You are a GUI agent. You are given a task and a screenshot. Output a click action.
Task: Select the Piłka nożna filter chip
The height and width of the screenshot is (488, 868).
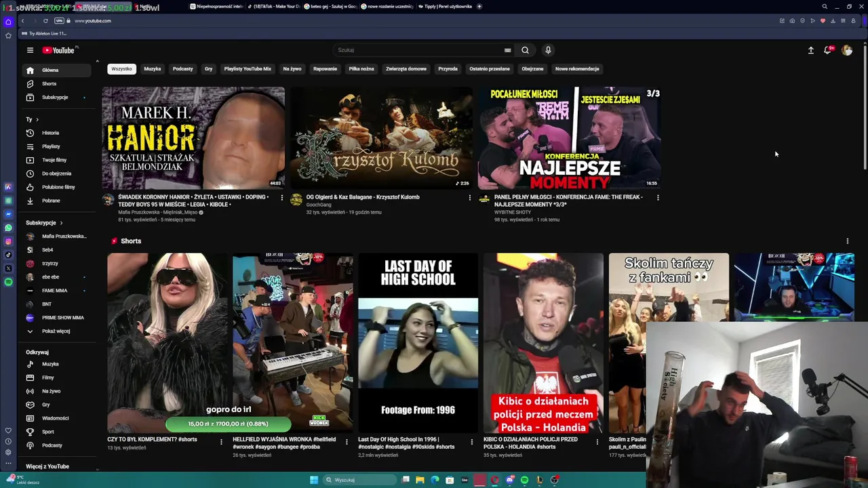pyautogui.click(x=361, y=69)
